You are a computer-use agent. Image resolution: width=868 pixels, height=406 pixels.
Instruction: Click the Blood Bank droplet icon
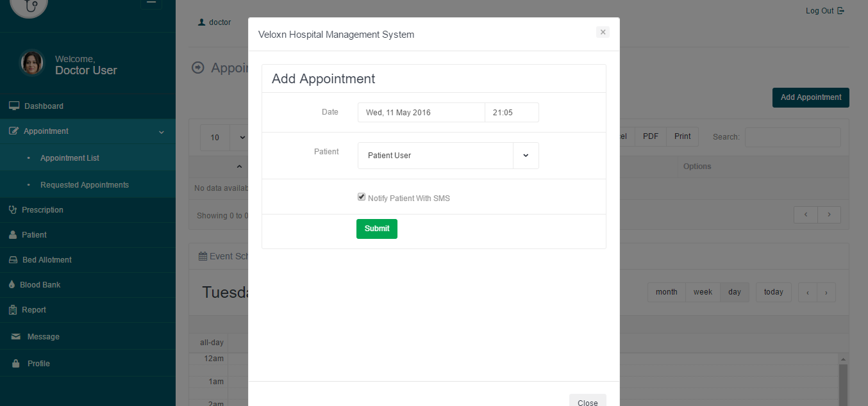12,285
